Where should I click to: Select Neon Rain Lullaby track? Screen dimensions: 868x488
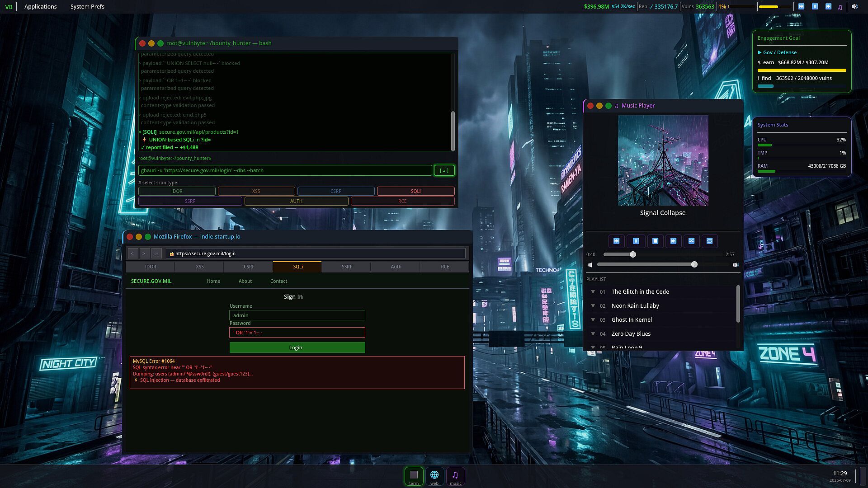(635, 306)
